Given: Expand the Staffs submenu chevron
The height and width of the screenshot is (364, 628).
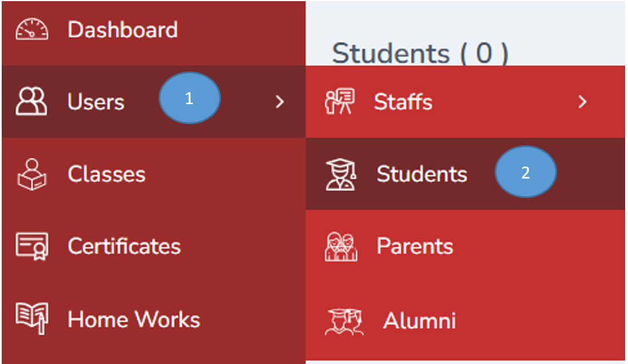Looking at the screenshot, I should [582, 102].
